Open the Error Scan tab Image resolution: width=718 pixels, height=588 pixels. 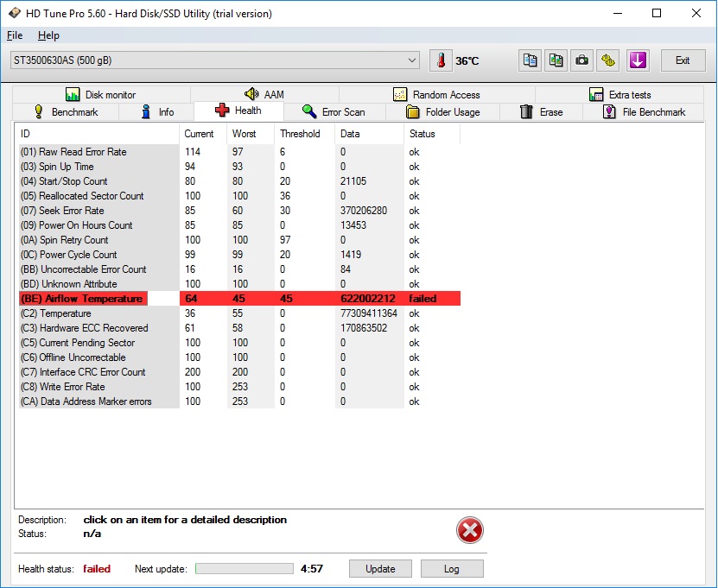point(334,112)
